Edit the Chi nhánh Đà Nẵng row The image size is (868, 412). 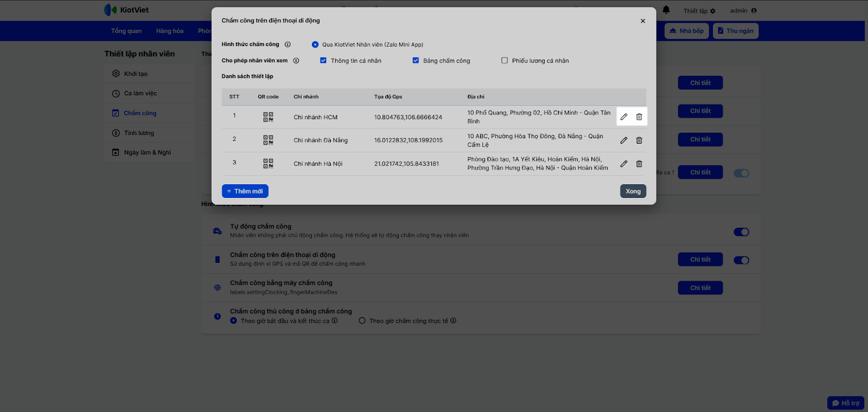[x=624, y=140]
